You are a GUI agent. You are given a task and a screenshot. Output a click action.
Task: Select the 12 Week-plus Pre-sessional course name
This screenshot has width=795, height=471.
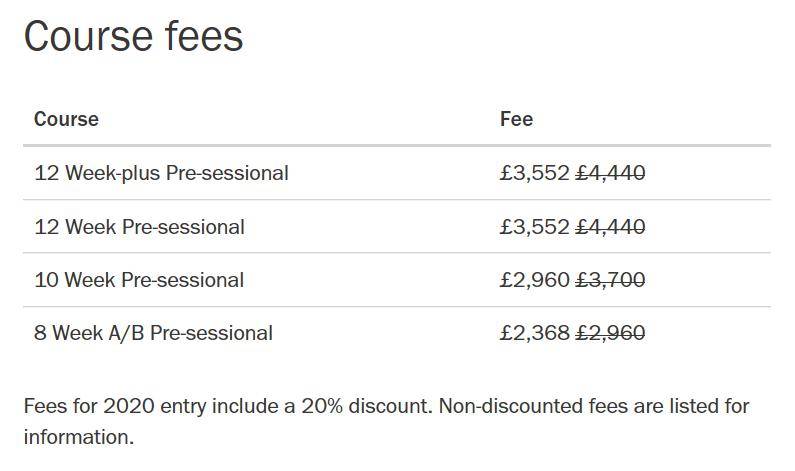(161, 173)
